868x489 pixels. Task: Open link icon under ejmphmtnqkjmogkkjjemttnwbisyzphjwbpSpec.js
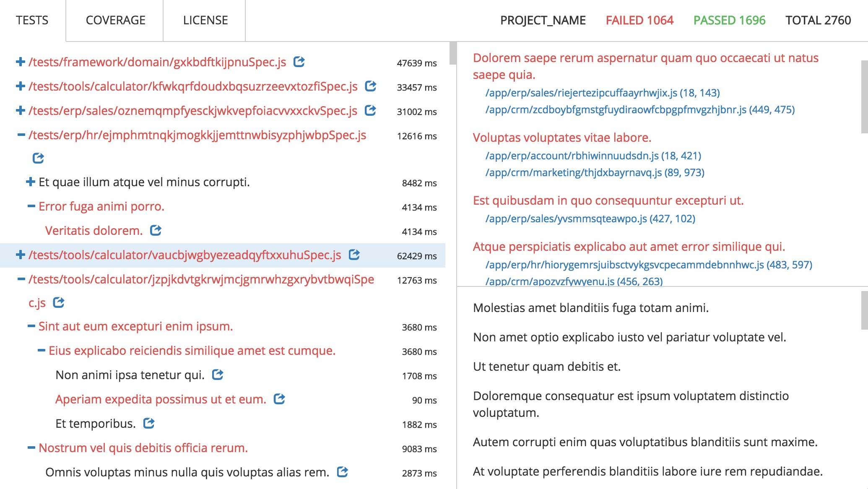coord(38,158)
